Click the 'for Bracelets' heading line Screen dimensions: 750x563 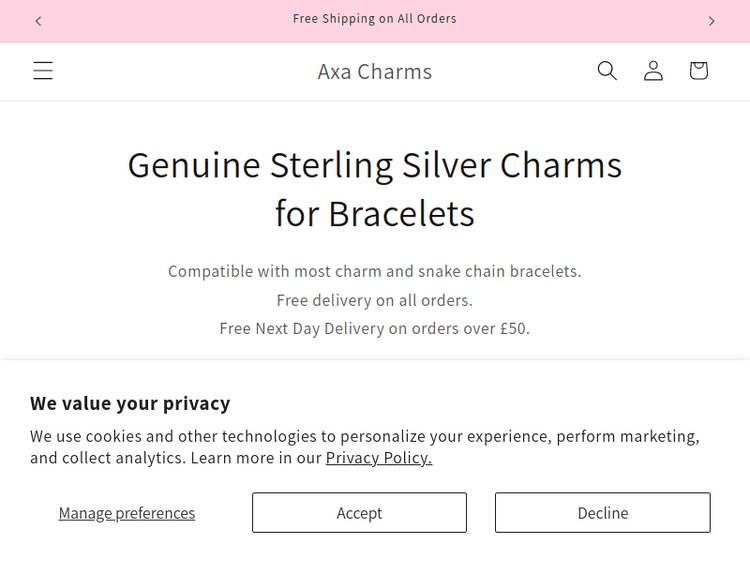point(375,214)
